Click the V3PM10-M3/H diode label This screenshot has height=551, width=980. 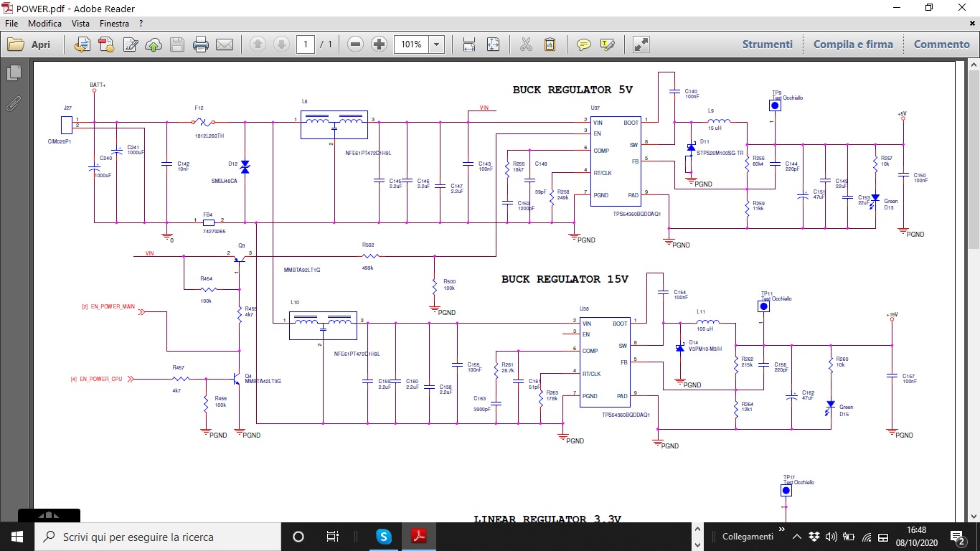point(705,349)
